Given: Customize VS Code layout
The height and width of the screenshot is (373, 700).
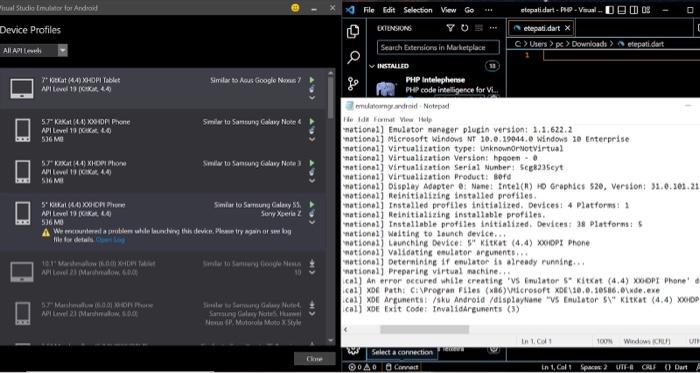Looking at the screenshot, I should (x=646, y=10).
